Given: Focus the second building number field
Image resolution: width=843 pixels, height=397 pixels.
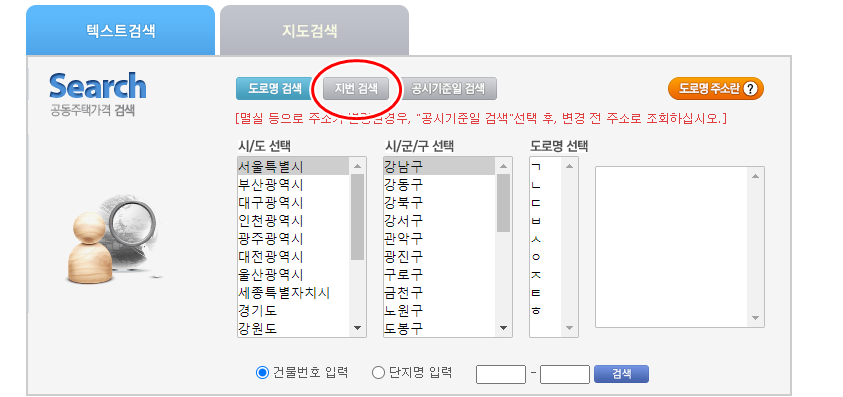Looking at the screenshot, I should pos(565,374).
